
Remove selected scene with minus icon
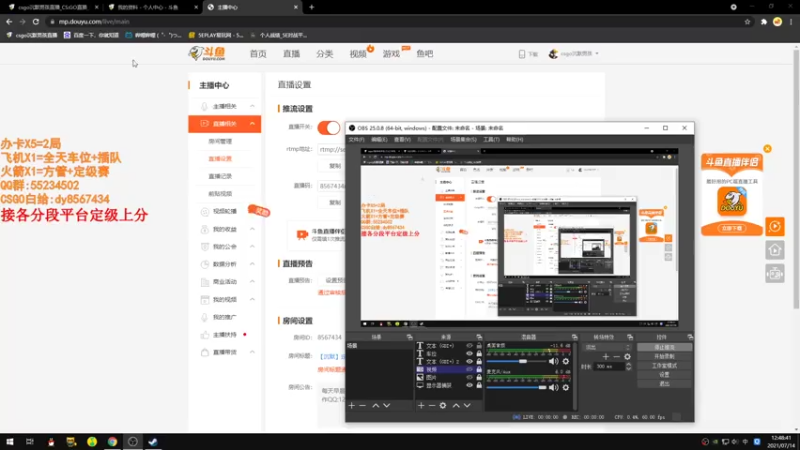(x=363, y=406)
